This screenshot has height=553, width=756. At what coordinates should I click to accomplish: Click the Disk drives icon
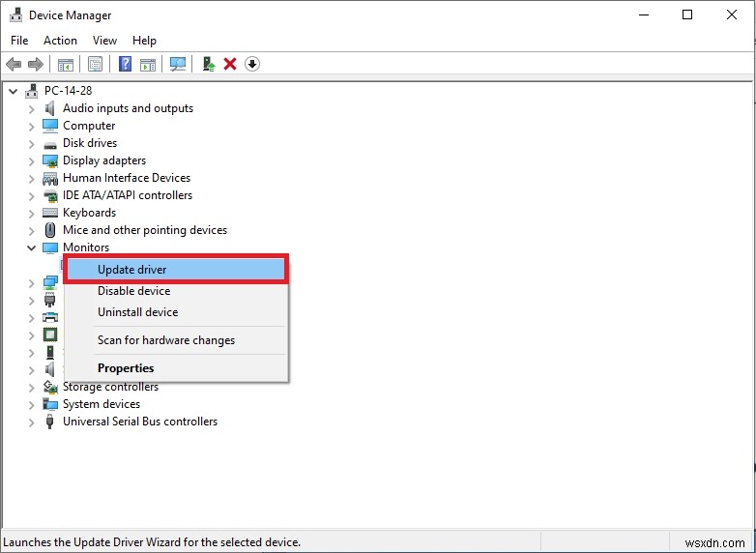[49, 144]
